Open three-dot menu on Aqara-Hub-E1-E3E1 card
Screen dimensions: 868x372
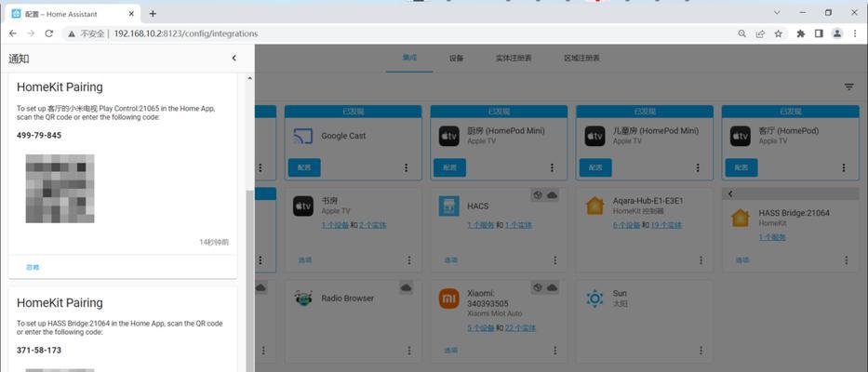[x=701, y=259]
